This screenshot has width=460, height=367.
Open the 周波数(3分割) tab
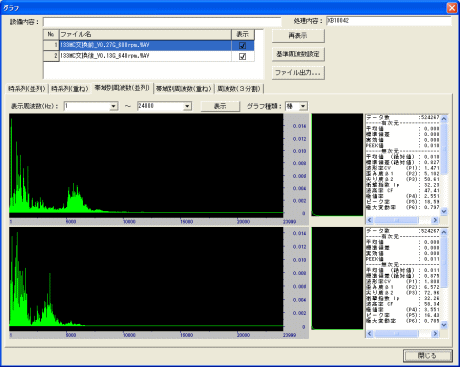239,89
